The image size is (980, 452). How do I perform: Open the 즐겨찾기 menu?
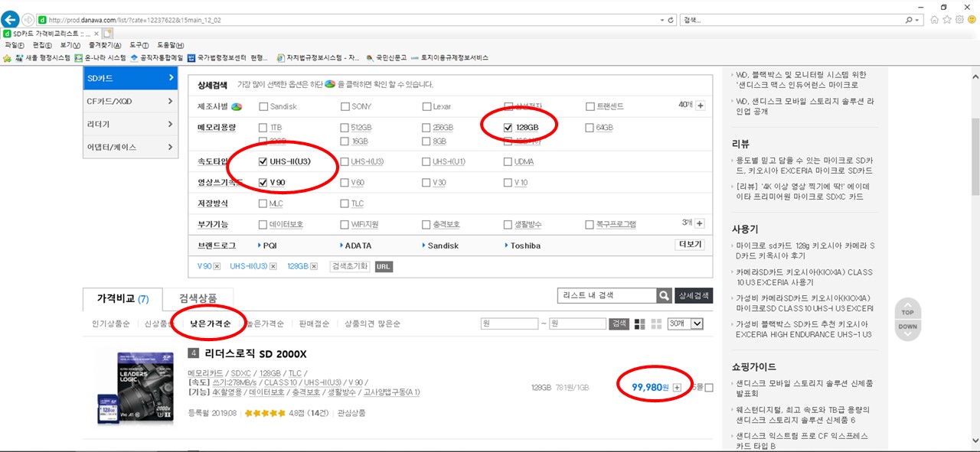pos(106,45)
